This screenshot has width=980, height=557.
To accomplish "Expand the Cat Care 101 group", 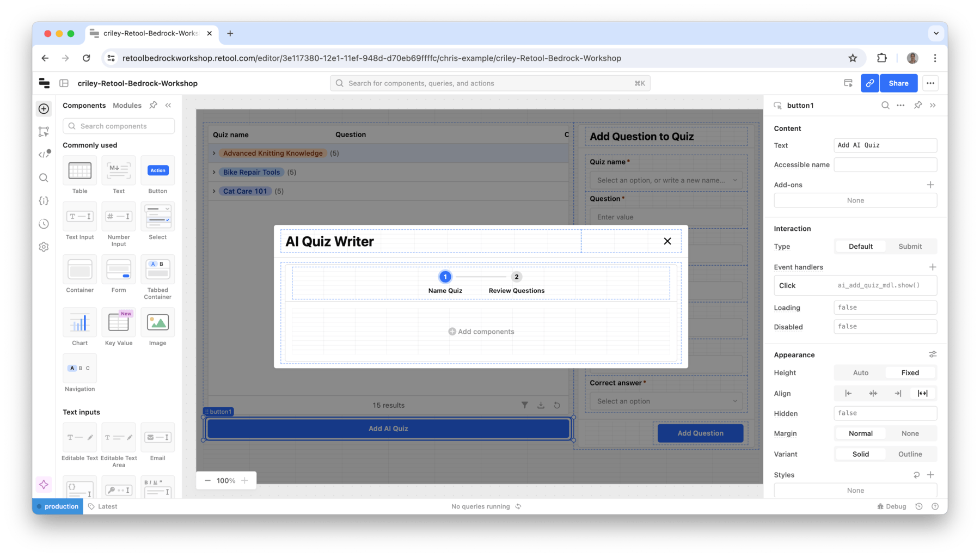I will point(215,191).
